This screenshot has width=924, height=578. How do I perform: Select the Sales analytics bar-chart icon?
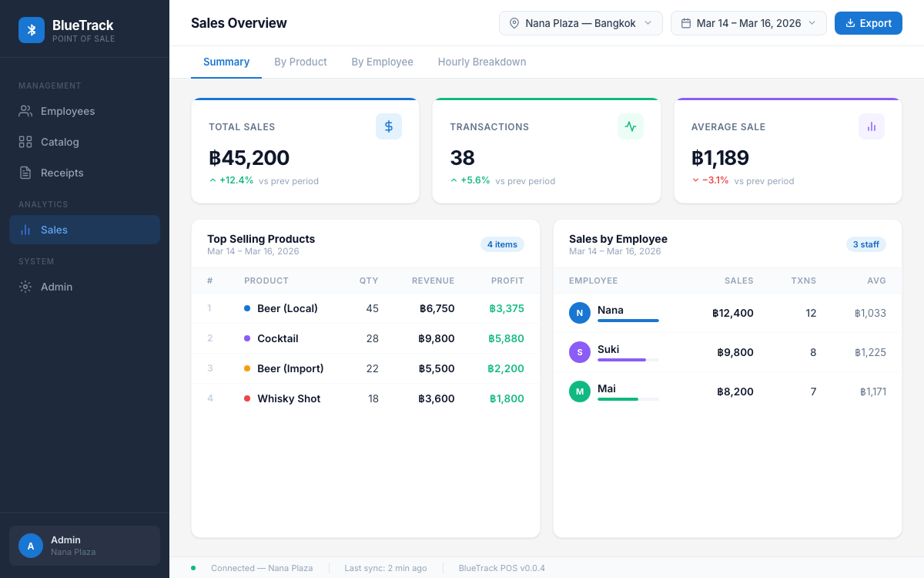click(25, 230)
